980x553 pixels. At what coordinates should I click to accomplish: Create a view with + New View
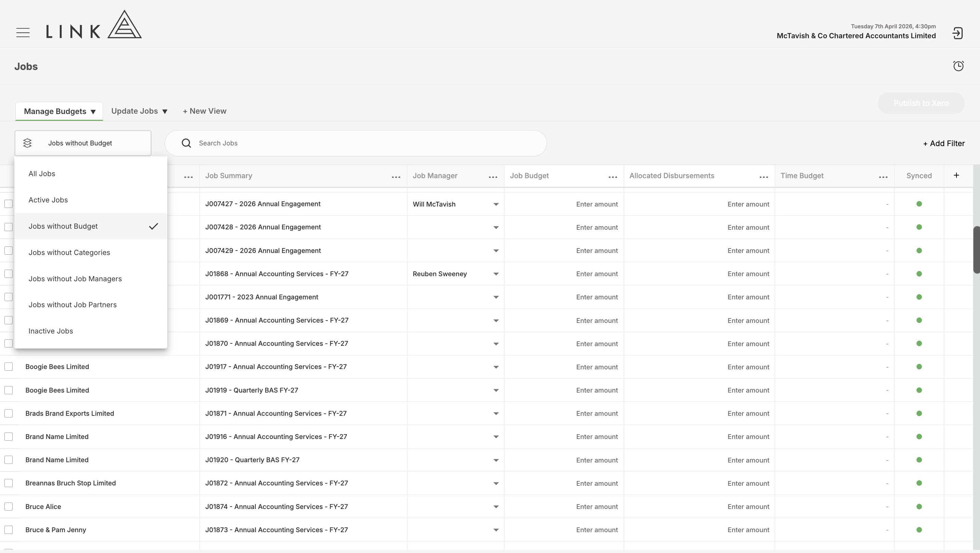(x=205, y=111)
